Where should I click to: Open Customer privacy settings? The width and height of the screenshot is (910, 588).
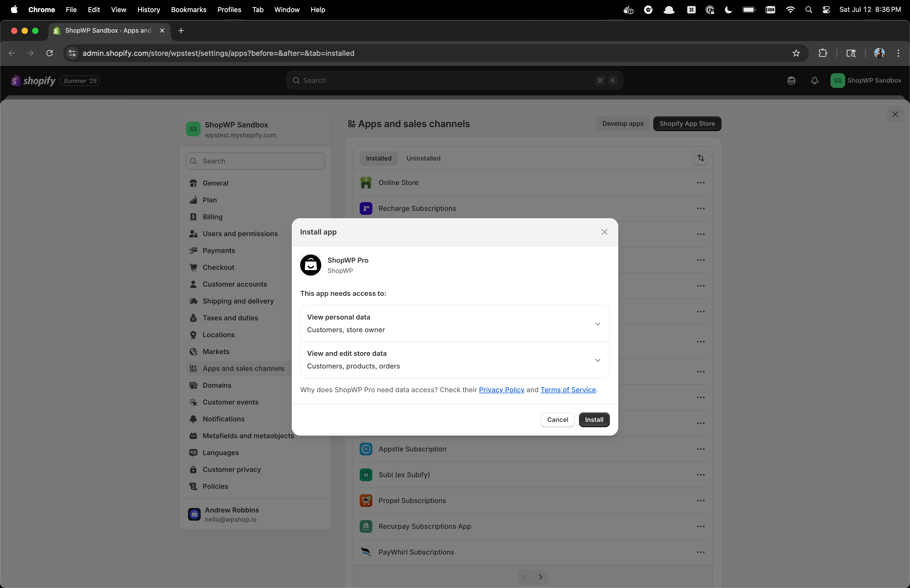click(x=255, y=469)
